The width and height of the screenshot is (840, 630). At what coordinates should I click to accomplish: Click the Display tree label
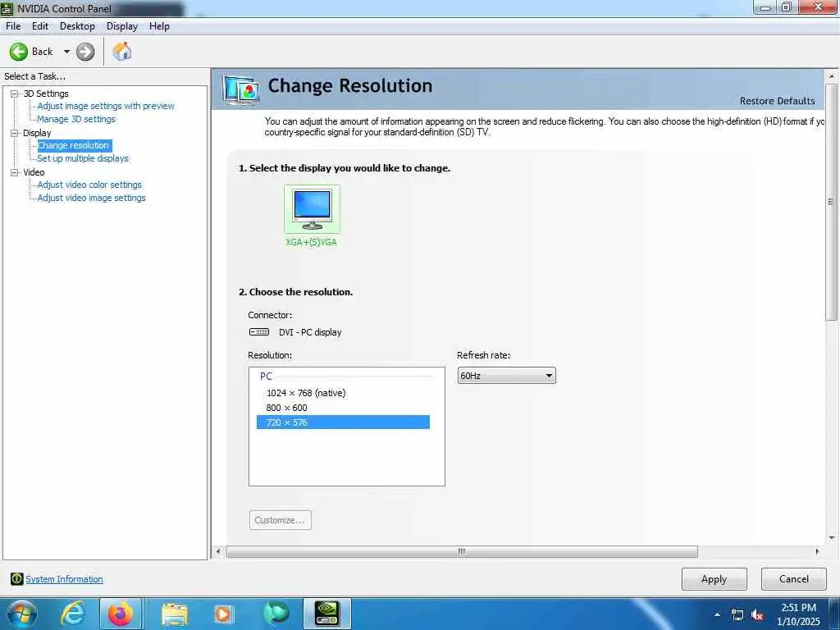pyautogui.click(x=37, y=133)
